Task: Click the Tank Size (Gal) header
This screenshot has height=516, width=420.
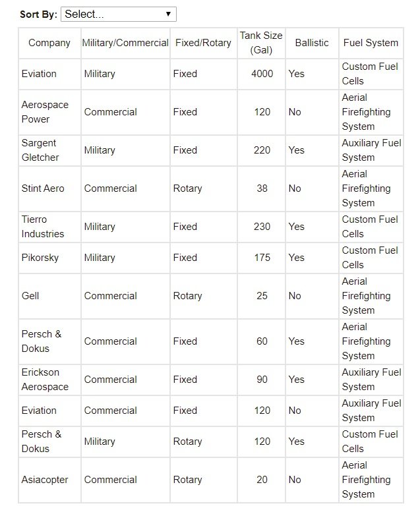Action: pos(262,43)
